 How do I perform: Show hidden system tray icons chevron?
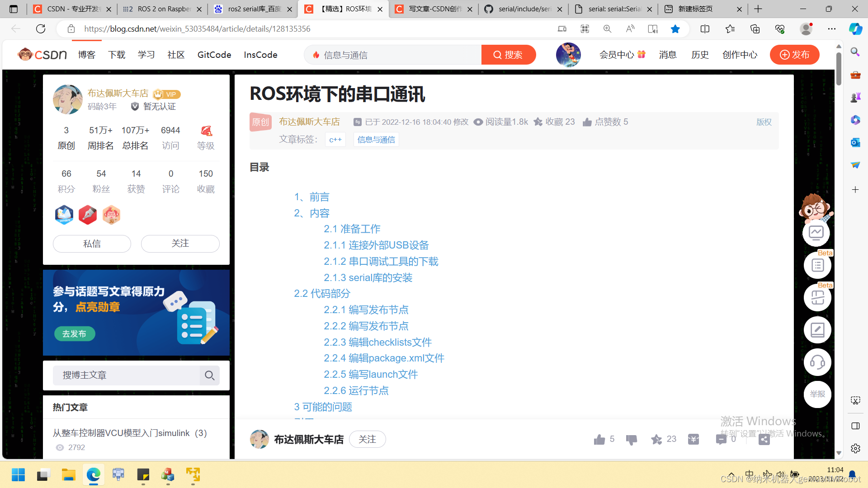click(x=731, y=474)
